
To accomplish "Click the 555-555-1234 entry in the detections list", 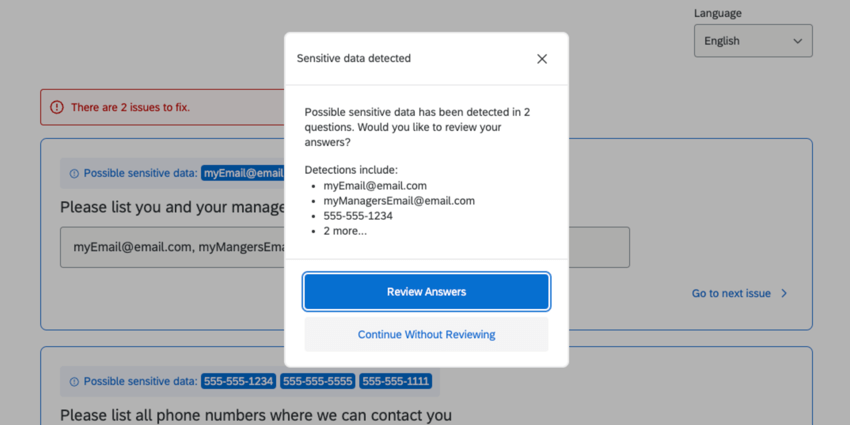I will [357, 216].
